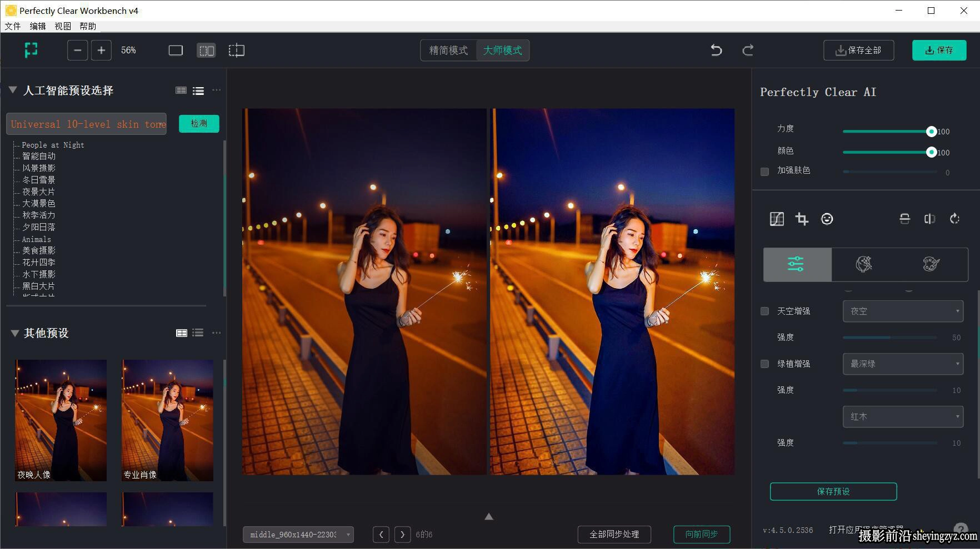Switch to single image view
The width and height of the screenshot is (980, 549).
click(x=176, y=51)
